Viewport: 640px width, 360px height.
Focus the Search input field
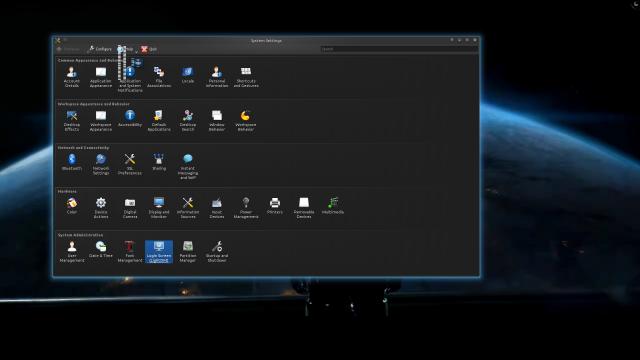click(x=399, y=49)
